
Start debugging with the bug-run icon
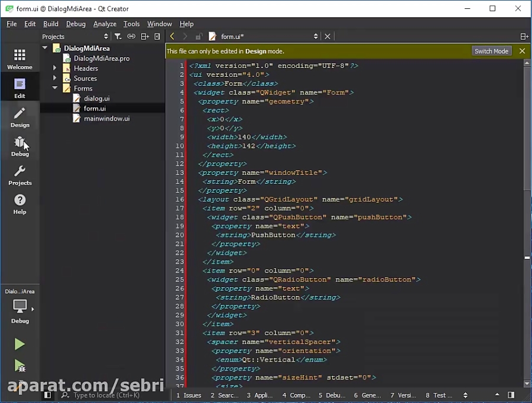point(20,365)
